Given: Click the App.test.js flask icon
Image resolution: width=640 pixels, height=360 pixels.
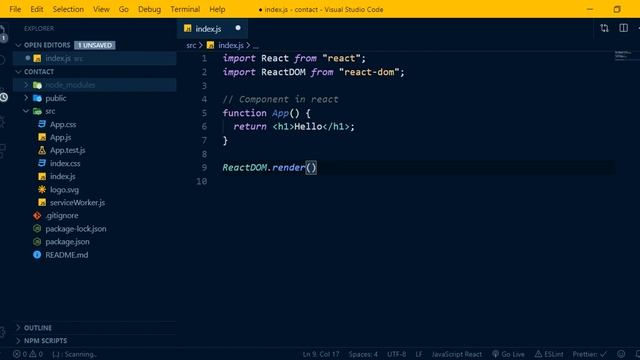Looking at the screenshot, I should coord(42,150).
